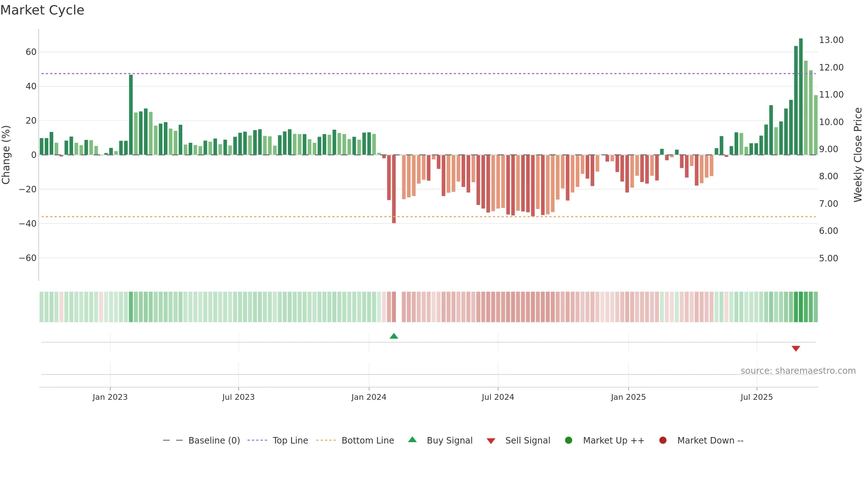Select the Jul 2024 axis label
This screenshot has width=868, height=488.
[x=498, y=397]
